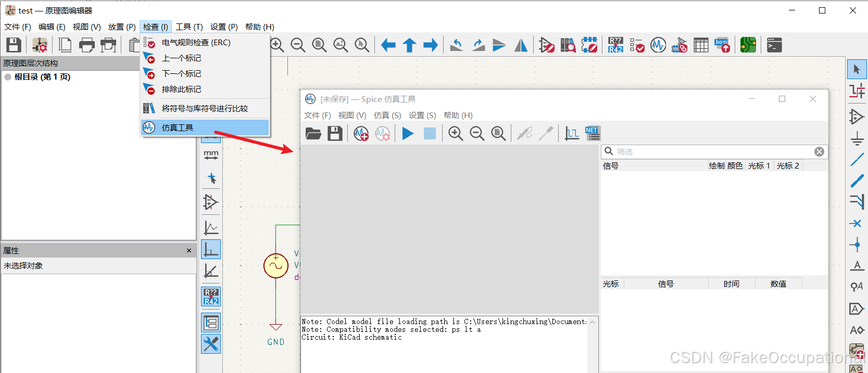Choose 将符号与库符号进行比较 entry
The image size is (868, 373).
pos(205,108)
